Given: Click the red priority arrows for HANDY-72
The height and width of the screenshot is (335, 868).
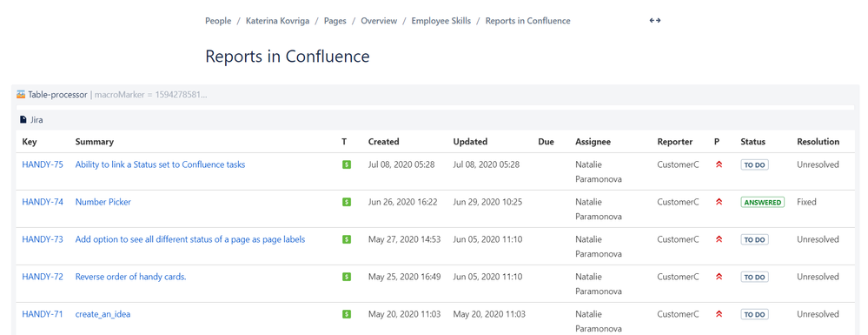Looking at the screenshot, I should pyautogui.click(x=719, y=277).
